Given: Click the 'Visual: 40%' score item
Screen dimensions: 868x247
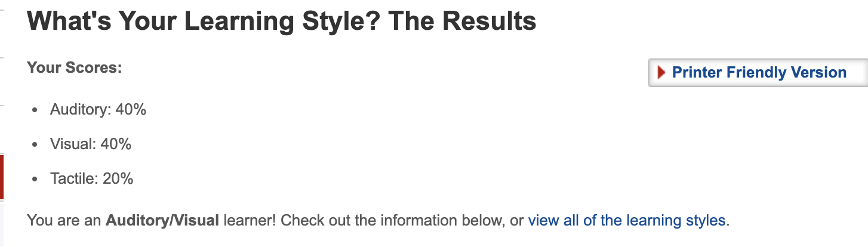Looking at the screenshot, I should pyautogui.click(x=91, y=144).
